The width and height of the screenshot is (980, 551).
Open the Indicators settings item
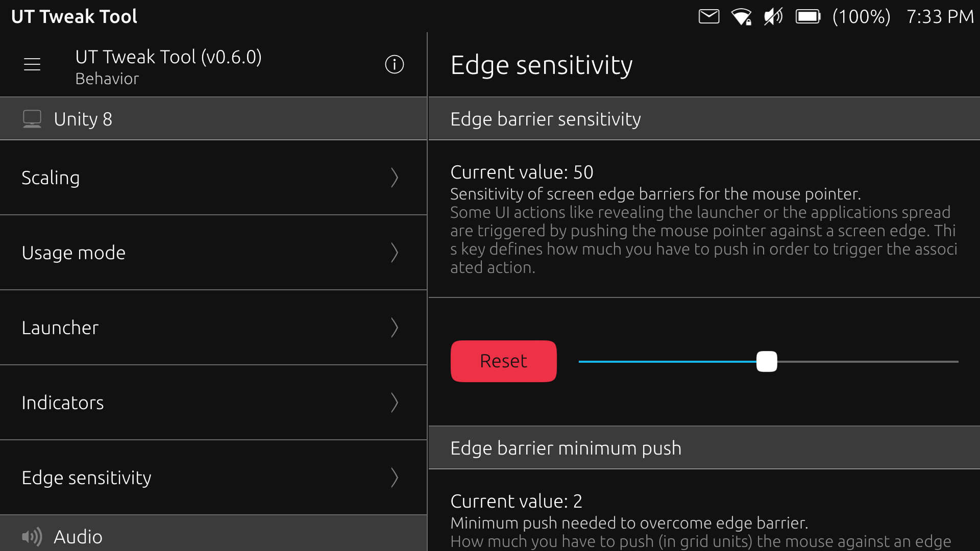[213, 403]
